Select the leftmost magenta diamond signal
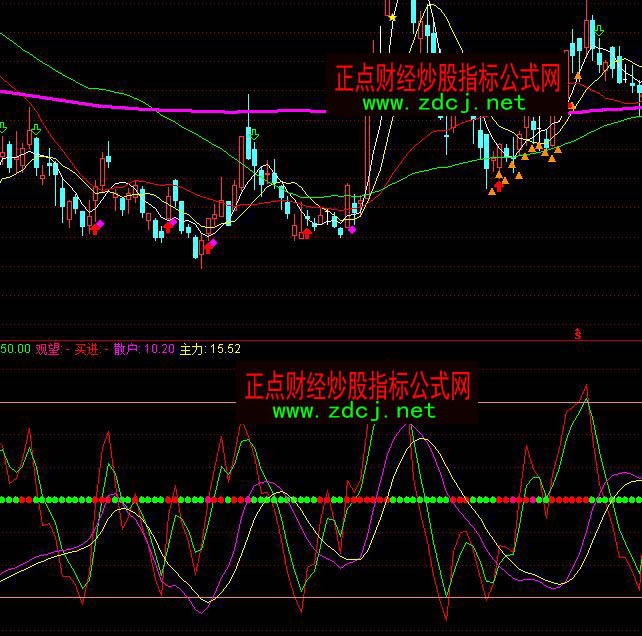The width and height of the screenshot is (642, 636). [x=99, y=224]
